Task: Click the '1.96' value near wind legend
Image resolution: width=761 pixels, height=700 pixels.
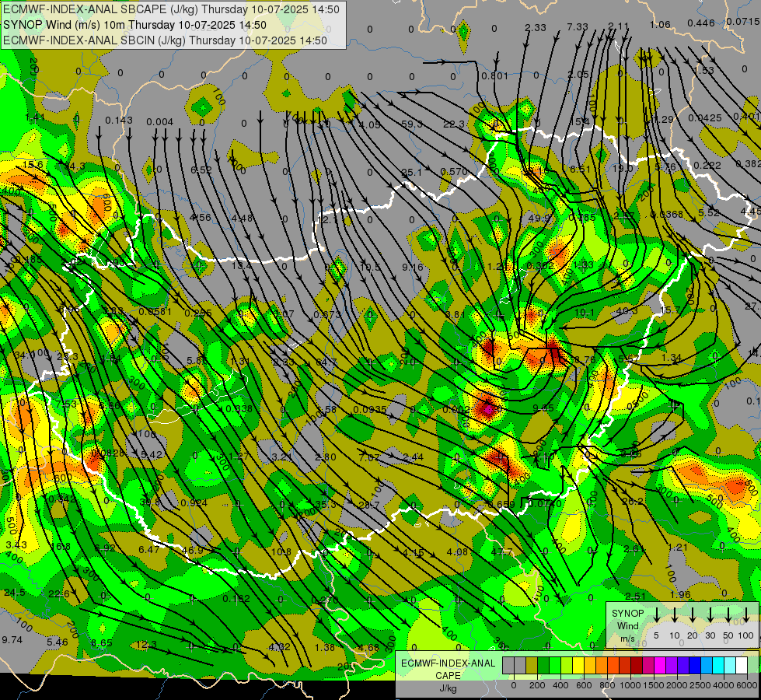Action: [680, 594]
